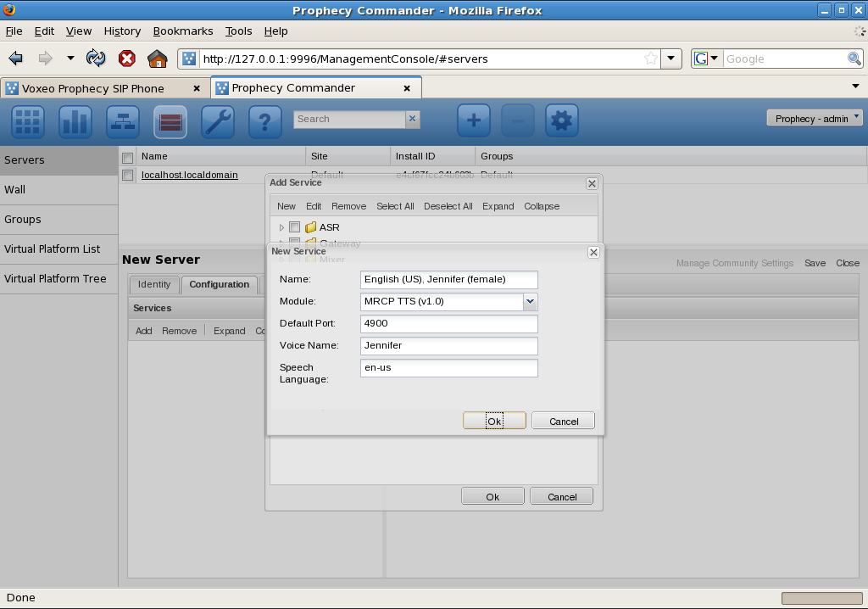Click Save for the New Server

pos(815,263)
